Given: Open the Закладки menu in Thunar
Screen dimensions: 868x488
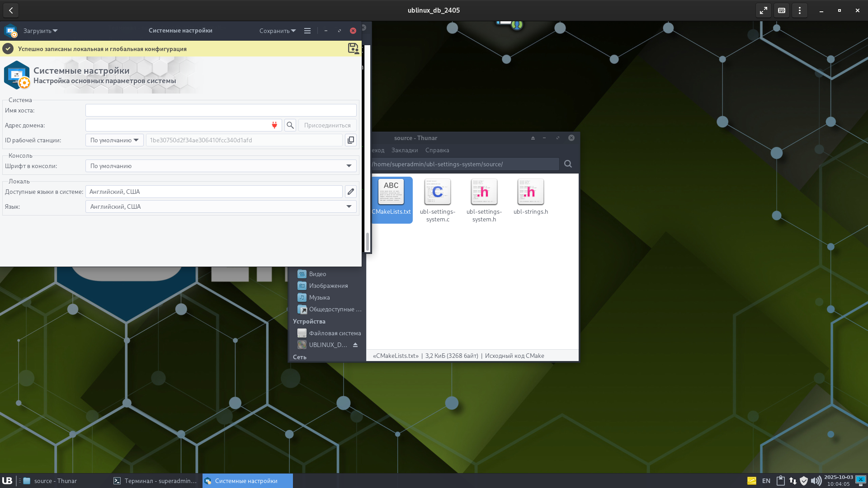Looking at the screenshot, I should click(405, 150).
